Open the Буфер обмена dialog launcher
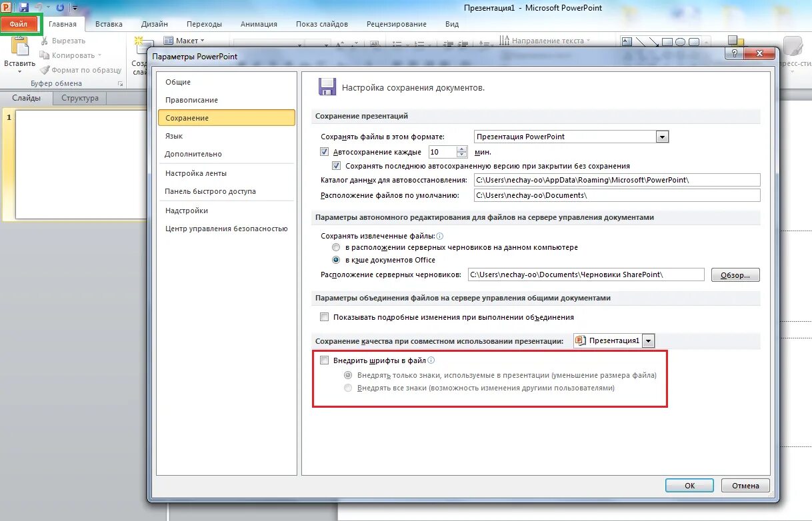Image resolution: width=812 pixels, height=521 pixels. pyautogui.click(x=121, y=84)
